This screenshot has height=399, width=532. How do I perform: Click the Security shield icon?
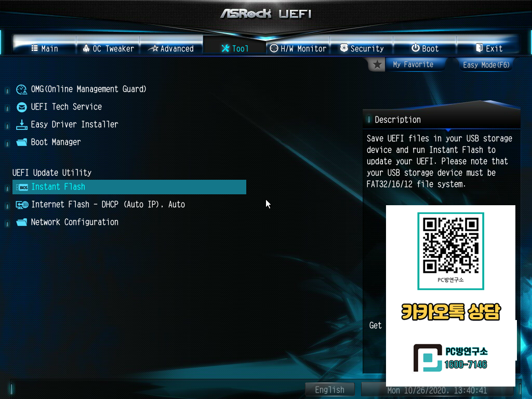point(344,48)
